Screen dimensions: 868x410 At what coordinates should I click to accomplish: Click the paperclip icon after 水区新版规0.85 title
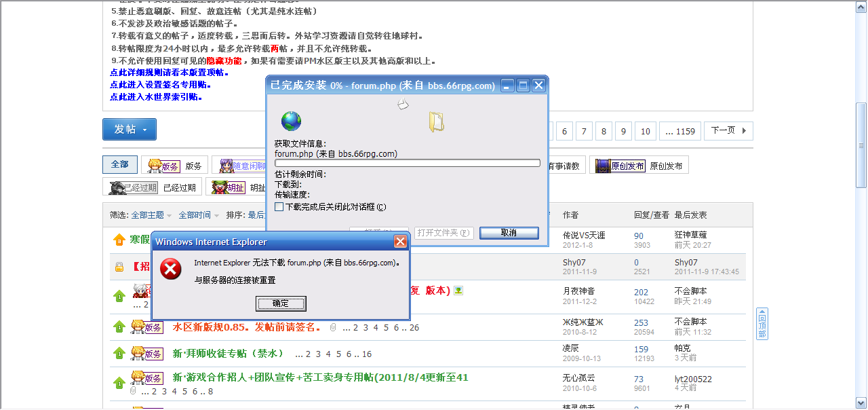tap(333, 327)
